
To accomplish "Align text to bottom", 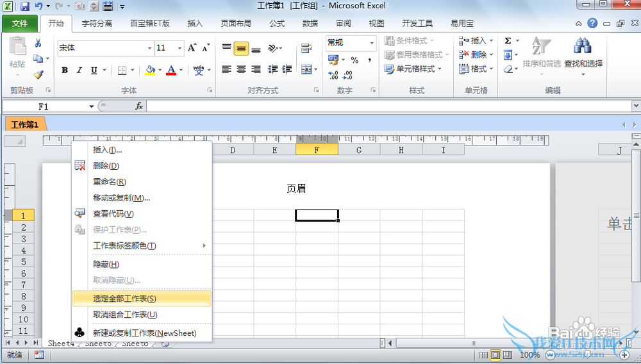I will (x=256, y=49).
